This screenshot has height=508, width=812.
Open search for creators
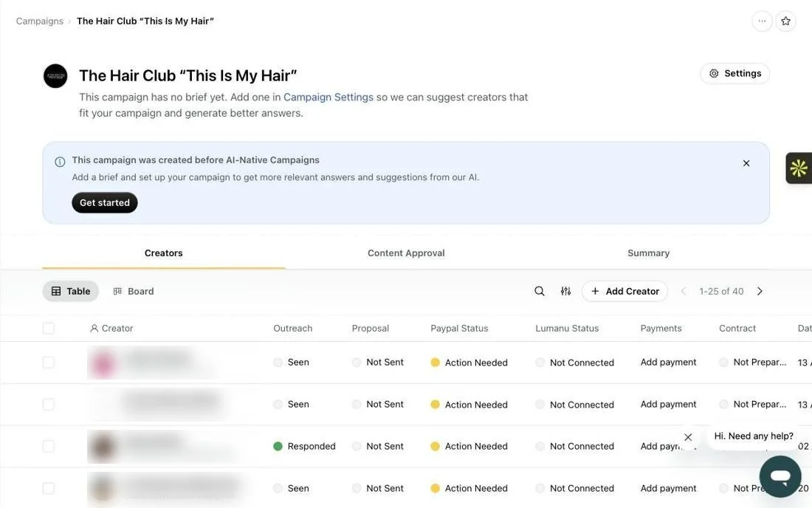pyautogui.click(x=539, y=292)
